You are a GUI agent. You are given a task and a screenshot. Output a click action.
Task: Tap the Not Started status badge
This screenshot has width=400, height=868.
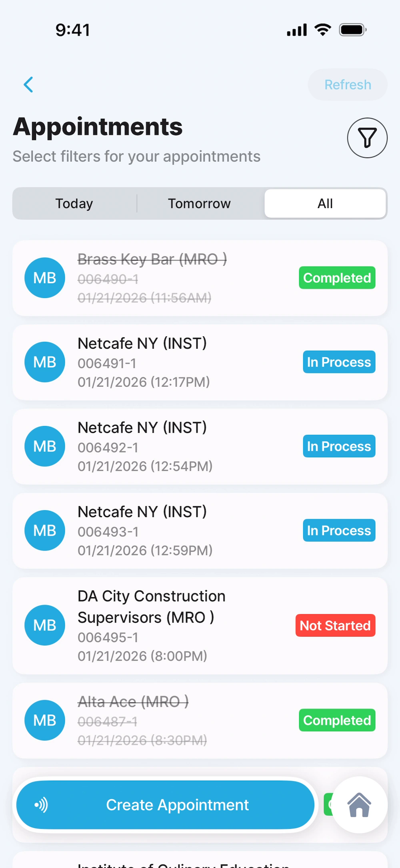pos(335,625)
